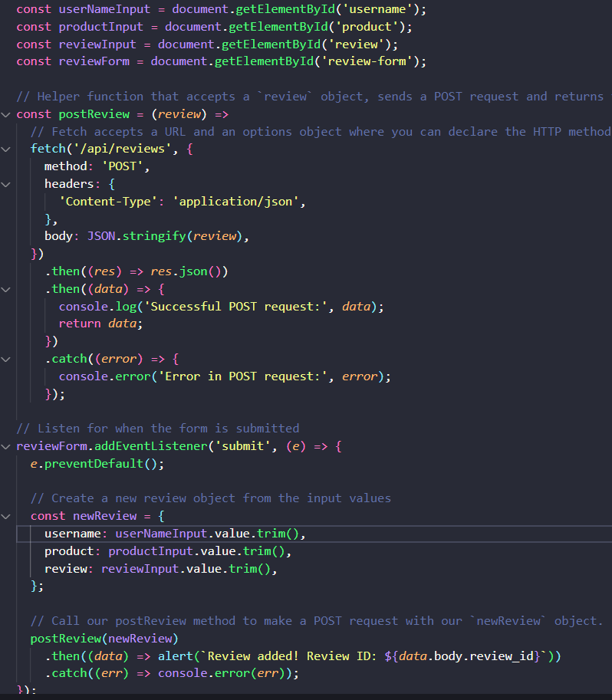Collapse the fetch('/api/reviews' call fold
Image resolution: width=612 pixels, height=700 pixels.
(6, 150)
